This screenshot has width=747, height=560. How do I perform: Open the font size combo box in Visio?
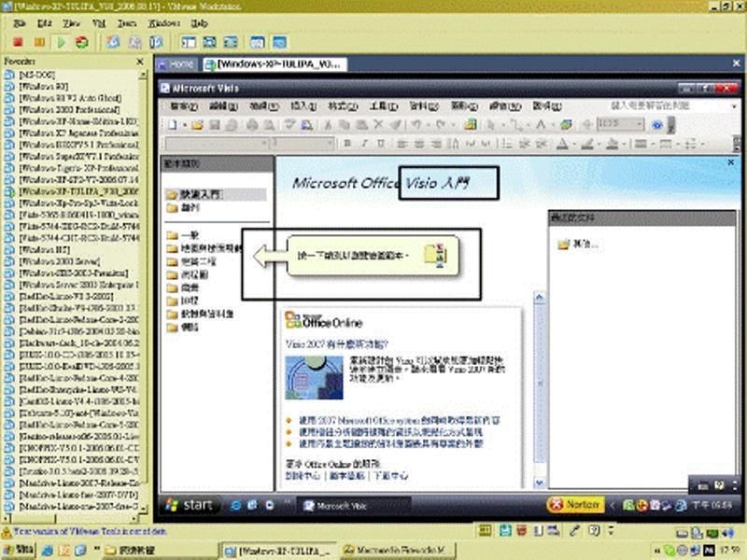[x=302, y=144]
